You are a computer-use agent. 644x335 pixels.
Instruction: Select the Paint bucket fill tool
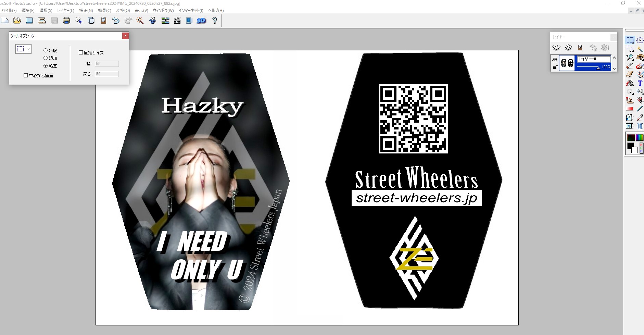tap(630, 83)
